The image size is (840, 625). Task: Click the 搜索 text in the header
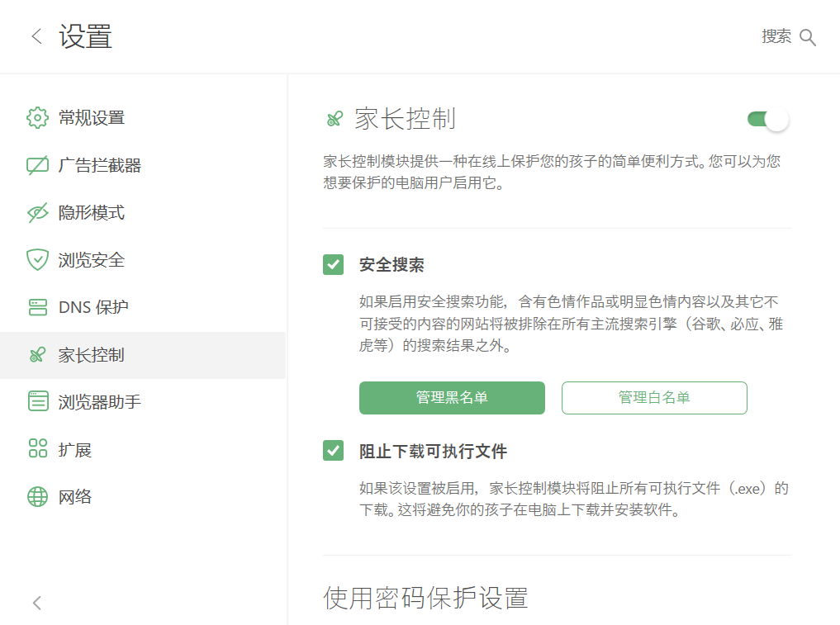(x=776, y=36)
